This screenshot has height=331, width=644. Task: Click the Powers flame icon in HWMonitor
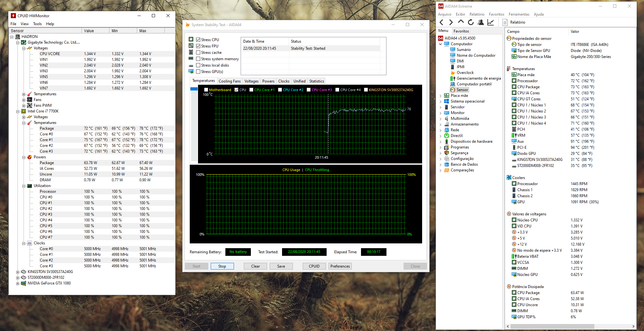30,157
